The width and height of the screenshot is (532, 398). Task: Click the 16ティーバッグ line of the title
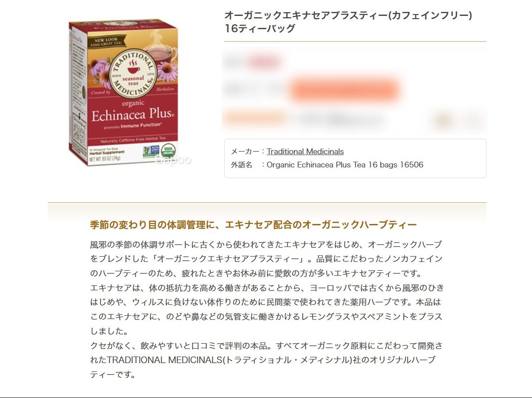pos(260,29)
